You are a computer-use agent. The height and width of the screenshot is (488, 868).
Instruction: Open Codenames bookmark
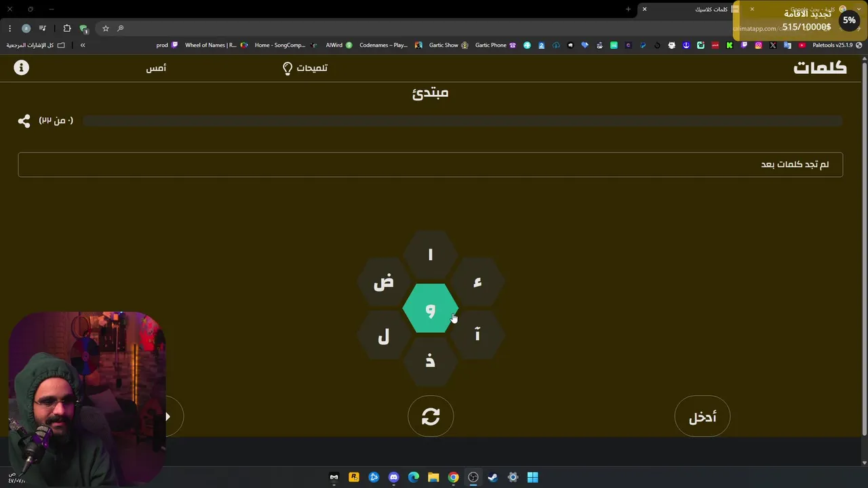391,45
